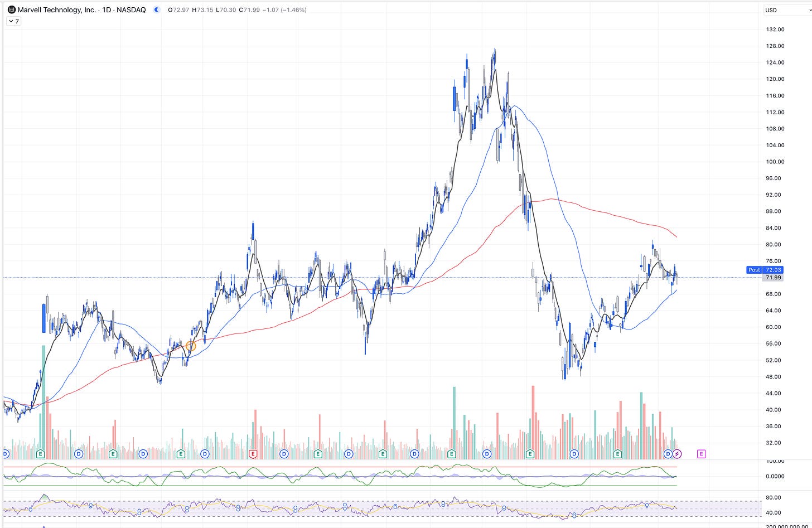Click the lightning bolt icon on the timeline

(x=676, y=454)
